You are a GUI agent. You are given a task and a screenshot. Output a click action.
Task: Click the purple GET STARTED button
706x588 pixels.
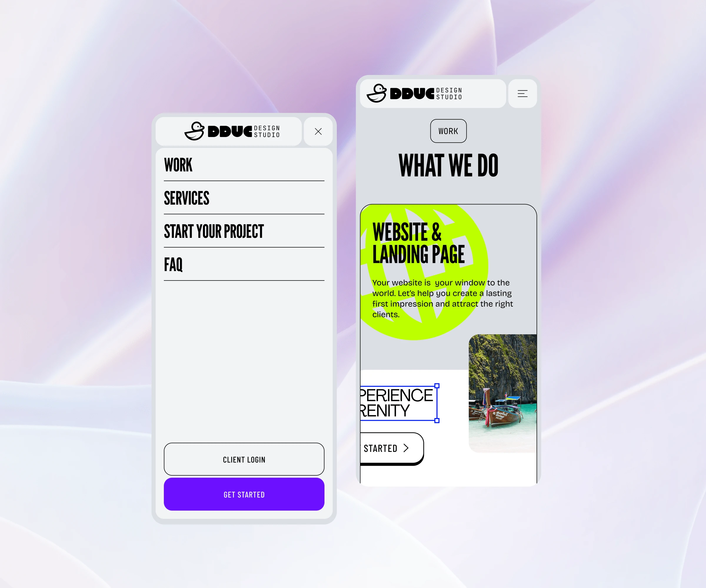click(244, 494)
